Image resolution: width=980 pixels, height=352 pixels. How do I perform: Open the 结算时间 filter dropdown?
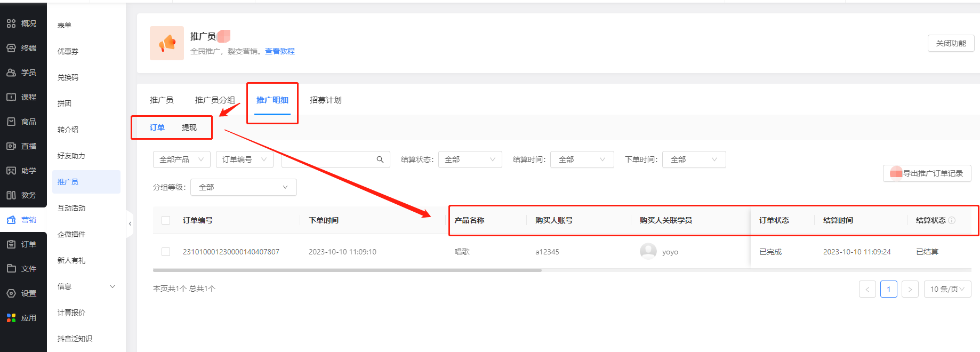coord(582,159)
